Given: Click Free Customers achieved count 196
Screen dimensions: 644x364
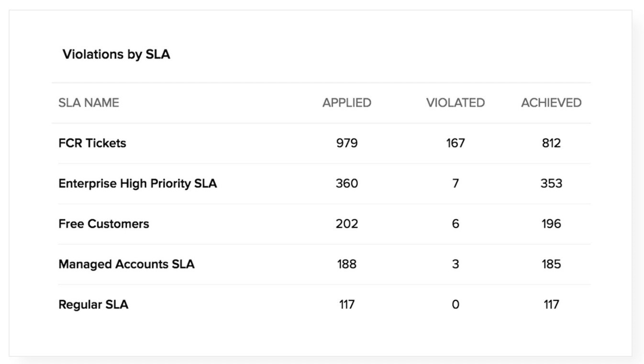Looking at the screenshot, I should coord(551,224).
